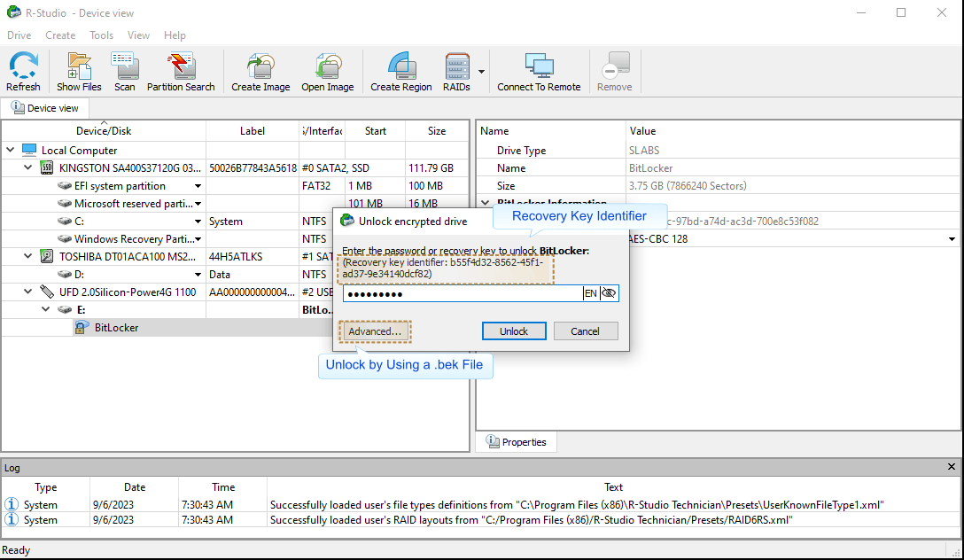Image resolution: width=964 pixels, height=560 pixels.
Task: Open the View menu
Action: coord(138,35)
